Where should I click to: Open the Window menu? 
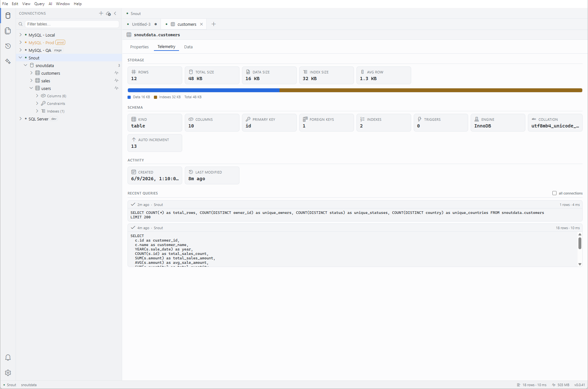click(63, 4)
